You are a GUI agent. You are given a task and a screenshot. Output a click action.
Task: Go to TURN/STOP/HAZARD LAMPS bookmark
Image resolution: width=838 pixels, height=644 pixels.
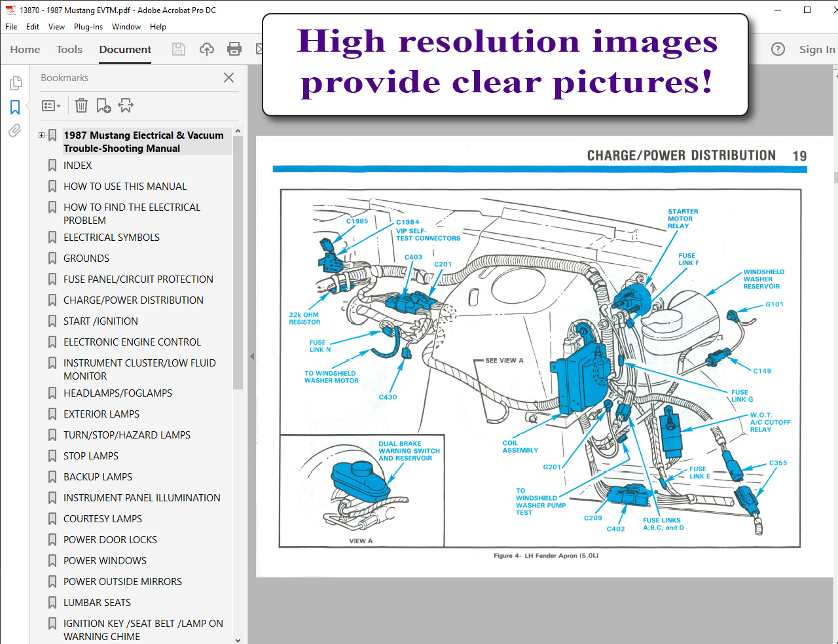coord(127,435)
